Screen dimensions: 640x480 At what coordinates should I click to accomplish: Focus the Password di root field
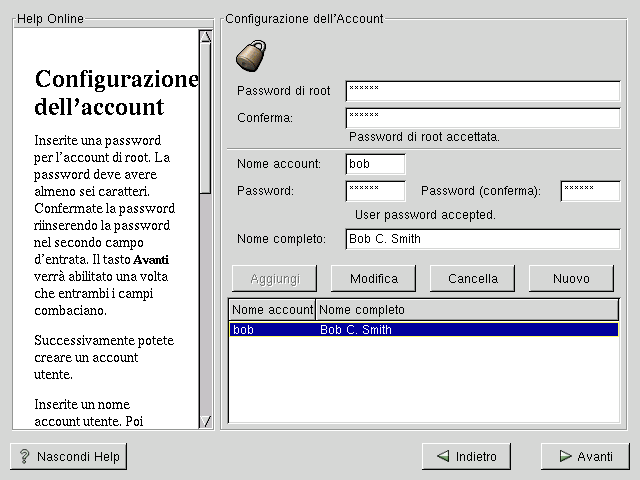point(483,91)
